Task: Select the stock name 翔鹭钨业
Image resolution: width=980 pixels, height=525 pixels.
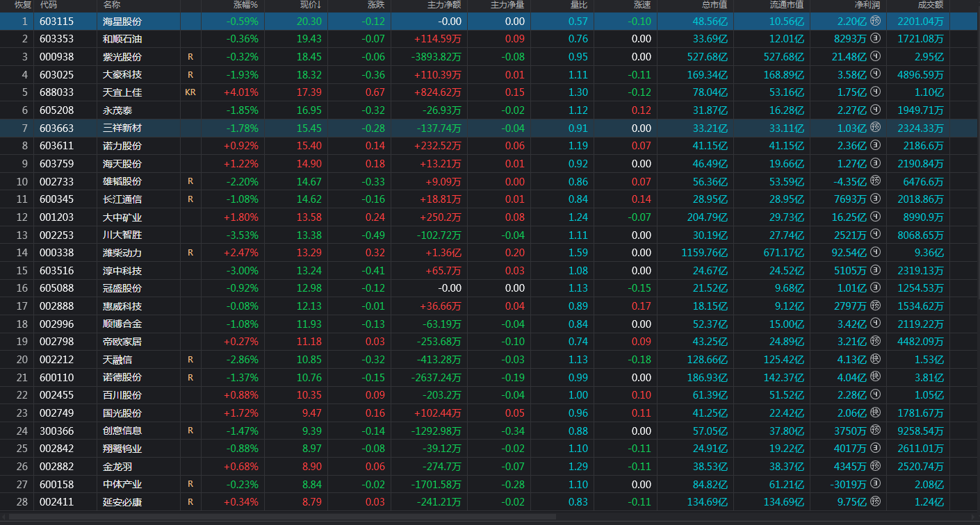Action: point(122,449)
